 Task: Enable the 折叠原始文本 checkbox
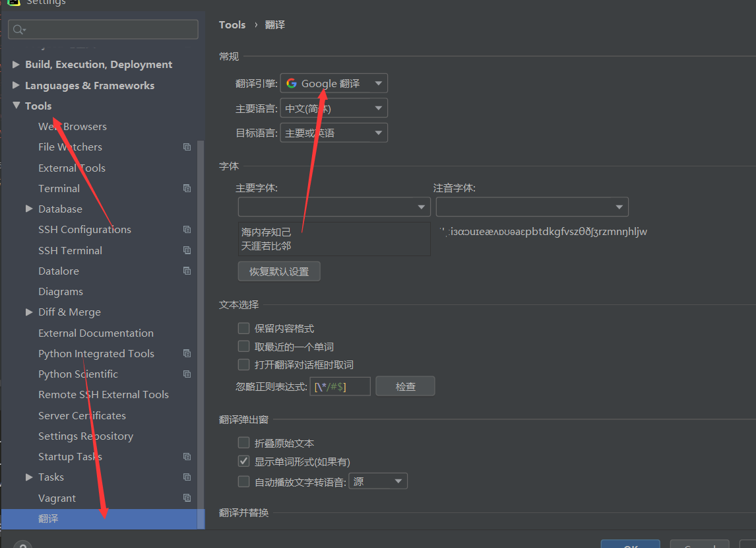coord(244,443)
